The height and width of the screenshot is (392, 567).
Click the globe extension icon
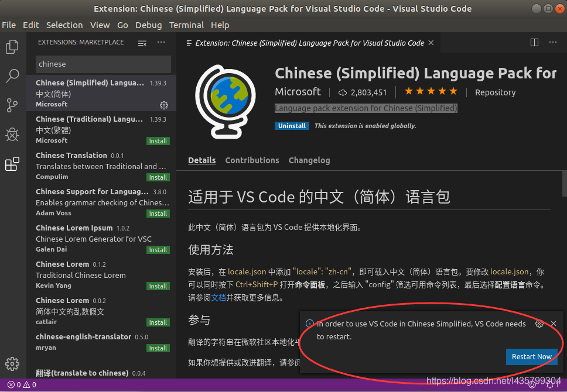[226, 102]
